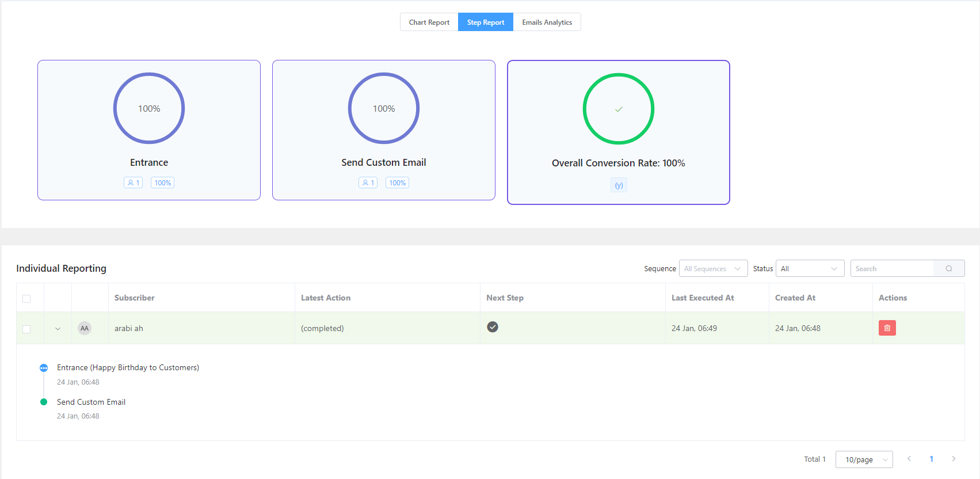Switch to the Chart Report tab

[x=429, y=22]
